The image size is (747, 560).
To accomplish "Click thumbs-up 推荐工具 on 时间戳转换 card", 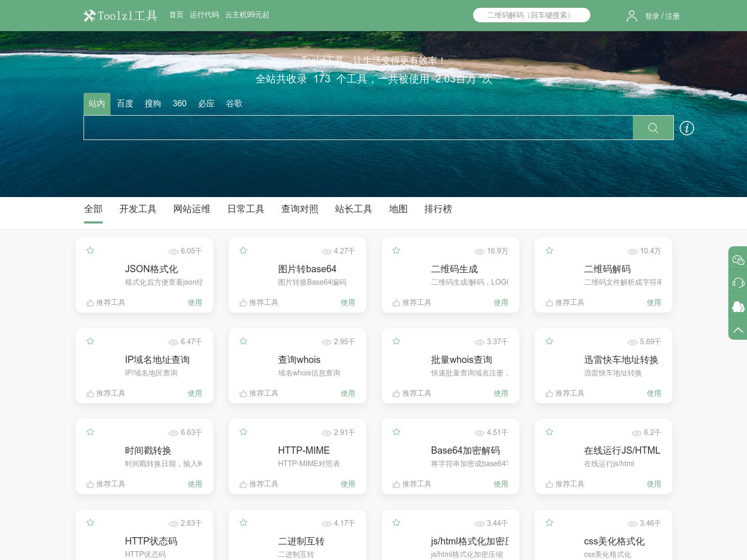I will (106, 484).
